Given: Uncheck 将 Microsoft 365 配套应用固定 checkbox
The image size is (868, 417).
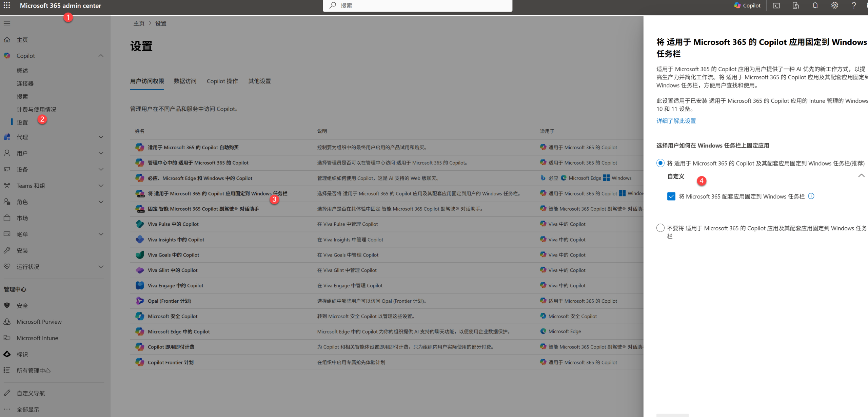Looking at the screenshot, I should 671,196.
